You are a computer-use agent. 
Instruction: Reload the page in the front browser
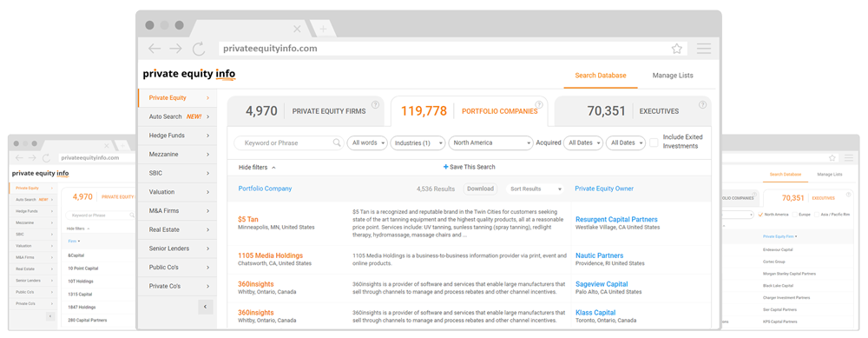pos(199,49)
